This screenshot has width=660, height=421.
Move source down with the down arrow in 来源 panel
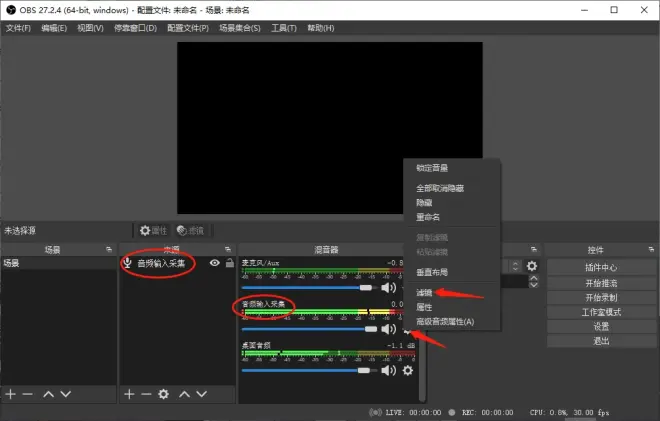tap(202, 394)
